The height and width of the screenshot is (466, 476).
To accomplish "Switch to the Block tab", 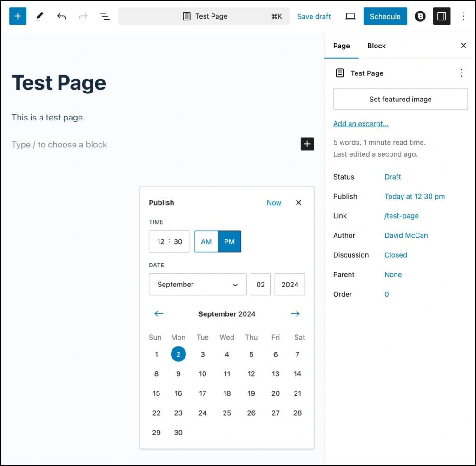I will pyautogui.click(x=376, y=46).
